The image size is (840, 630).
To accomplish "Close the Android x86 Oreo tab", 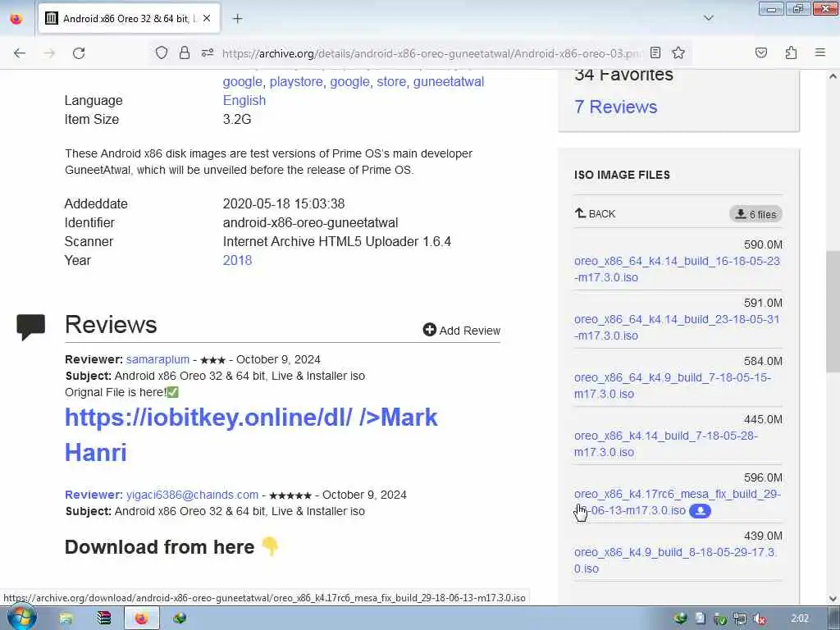I will pyautogui.click(x=207, y=18).
